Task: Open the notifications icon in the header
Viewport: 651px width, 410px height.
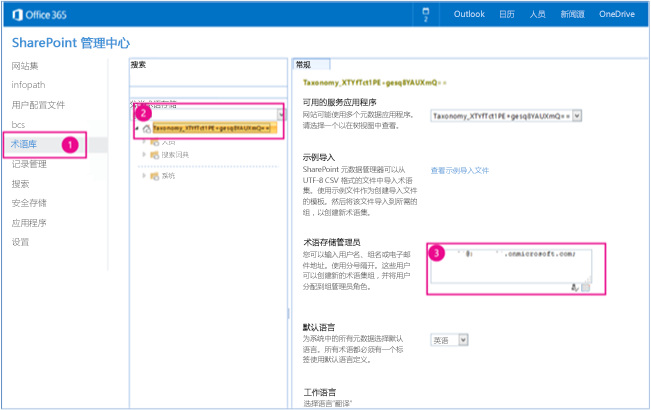Action: click(426, 14)
